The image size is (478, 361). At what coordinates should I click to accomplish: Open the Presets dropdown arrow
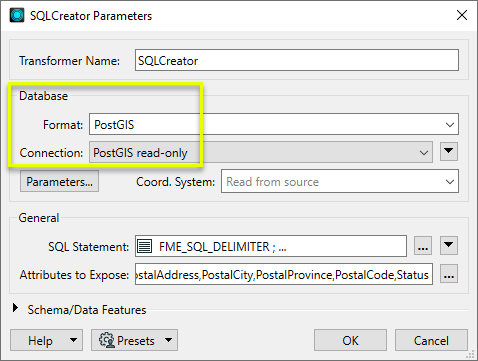coord(169,340)
